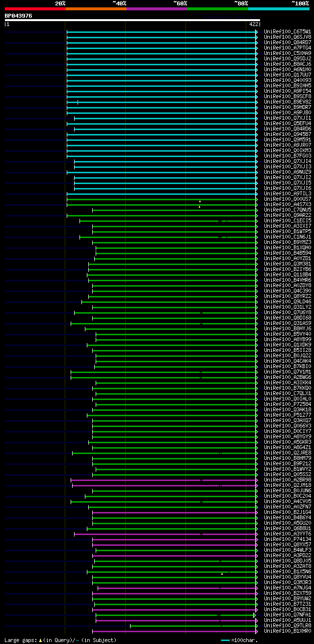Image resolution: width=314 pixels, height=644 pixels.
Task: Click the UniRef100_B9EV82 label
Action: point(288,102)
